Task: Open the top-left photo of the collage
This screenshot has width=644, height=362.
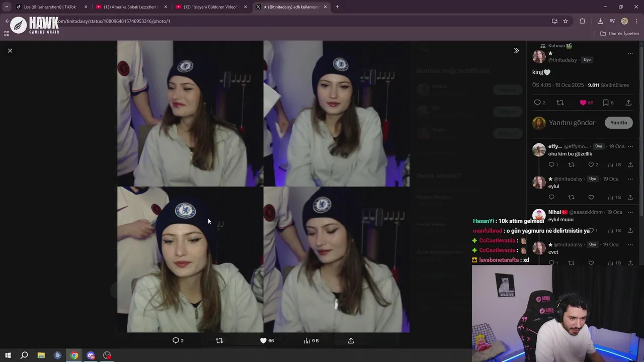Action: (x=190, y=114)
